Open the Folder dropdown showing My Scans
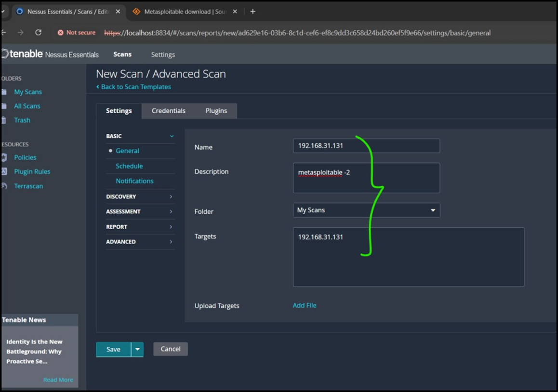 [x=366, y=210]
